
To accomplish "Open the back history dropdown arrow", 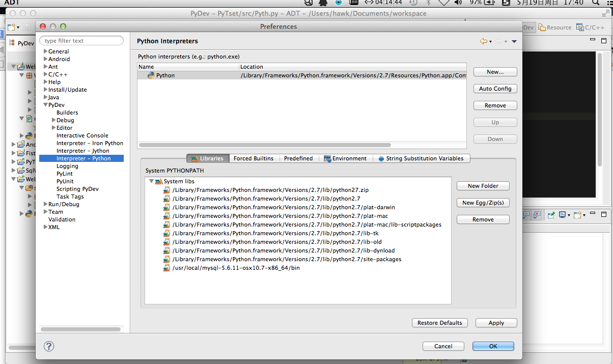I will coord(491,42).
